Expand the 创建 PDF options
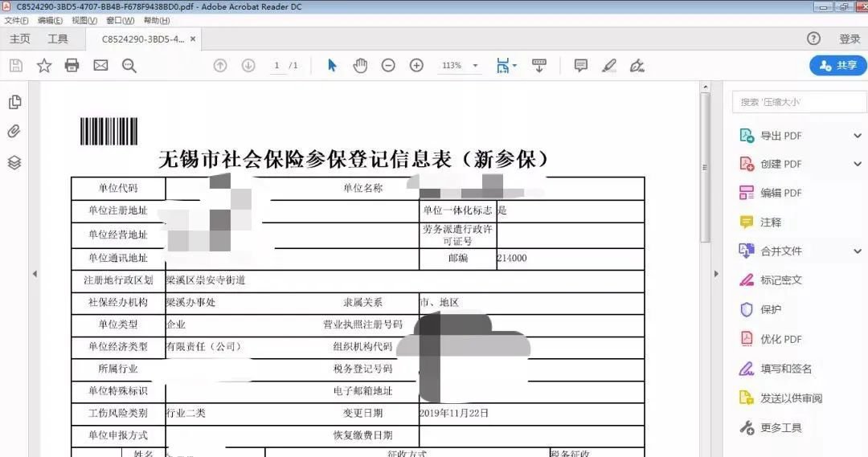Screen dimensions: 868x457 coord(857,164)
